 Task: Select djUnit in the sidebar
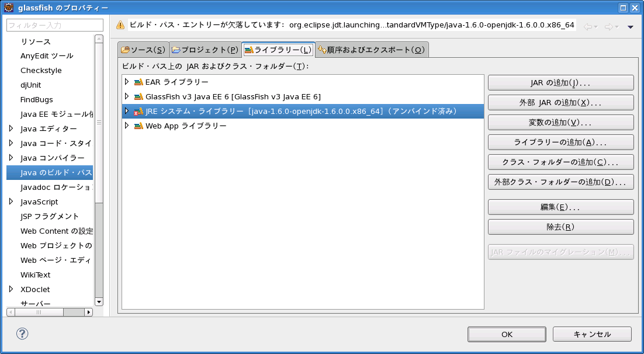31,85
